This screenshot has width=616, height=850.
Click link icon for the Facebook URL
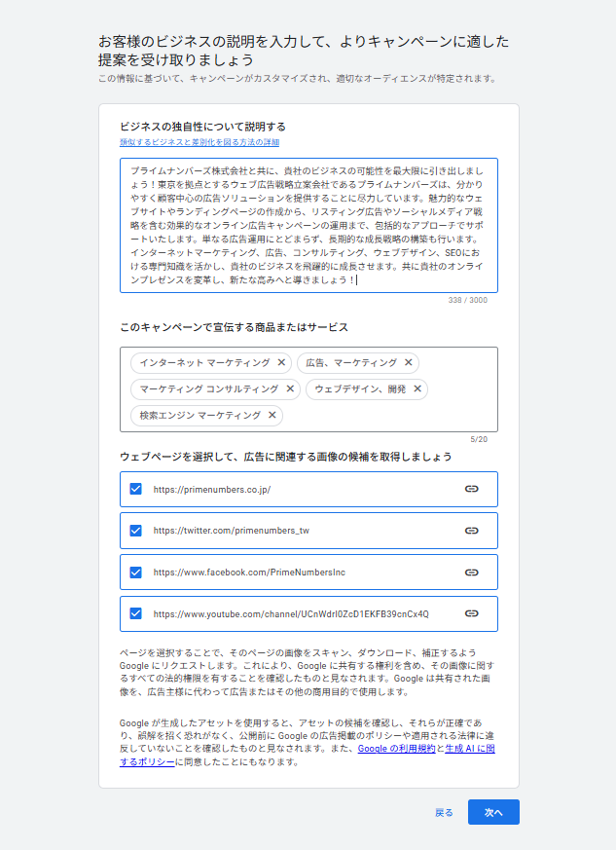tap(472, 573)
